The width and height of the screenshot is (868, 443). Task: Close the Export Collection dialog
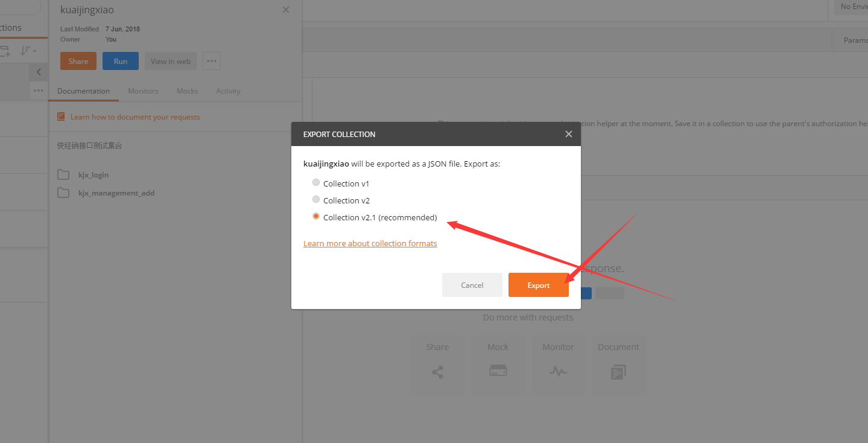click(x=568, y=134)
